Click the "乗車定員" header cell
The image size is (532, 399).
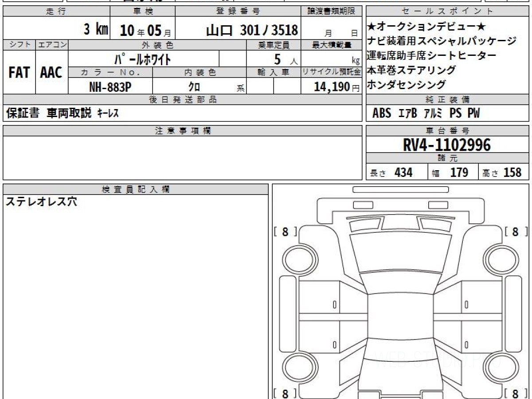274,45
